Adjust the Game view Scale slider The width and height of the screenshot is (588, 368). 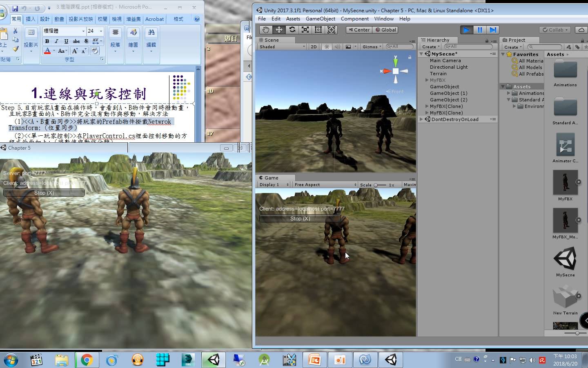coord(380,185)
